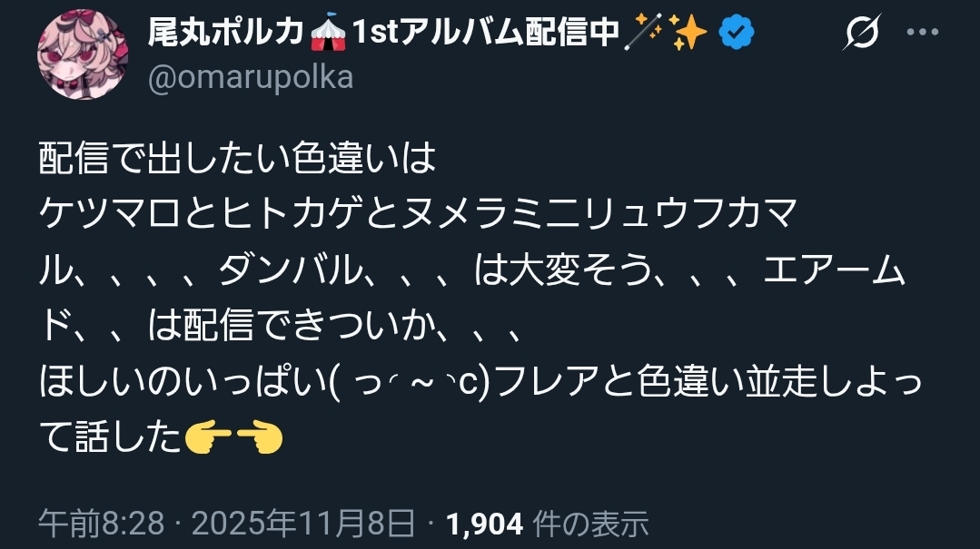980x549 pixels.
Task: Click the sparkles emoji beside the wand
Action: [x=688, y=32]
